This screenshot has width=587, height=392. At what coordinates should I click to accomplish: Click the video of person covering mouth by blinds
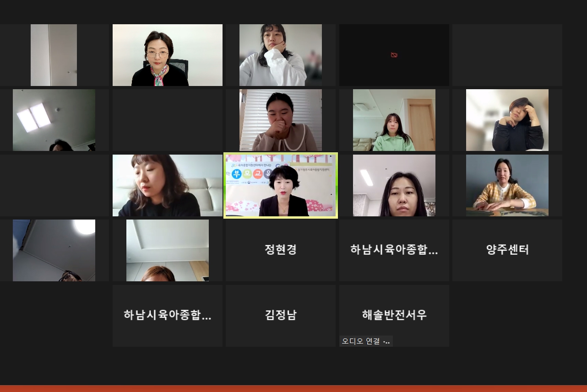pos(281,120)
